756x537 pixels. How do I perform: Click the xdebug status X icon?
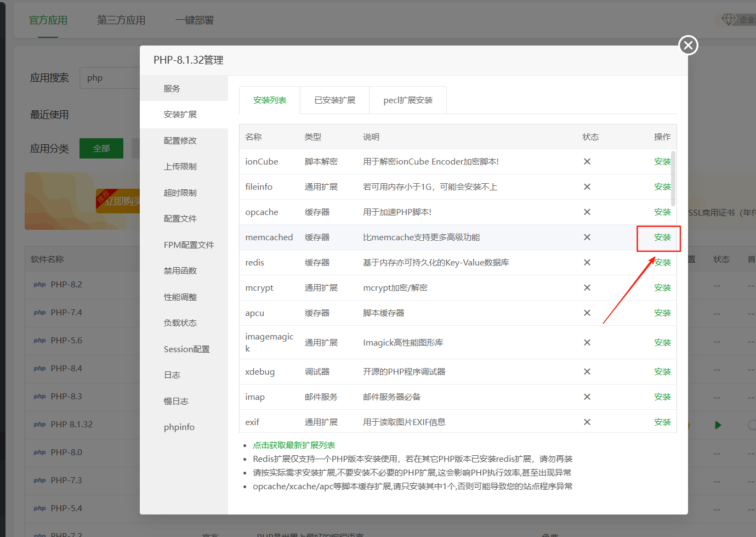pos(587,371)
